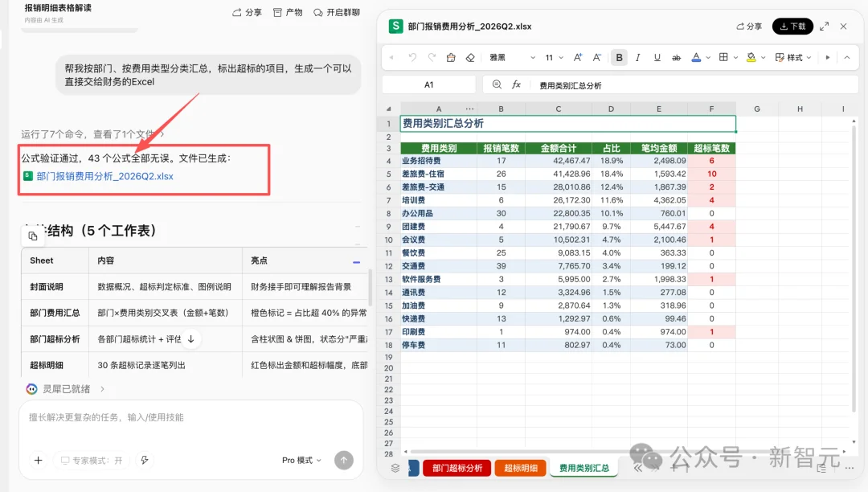Click the 灵犀 assistant logo icon

[31, 389]
